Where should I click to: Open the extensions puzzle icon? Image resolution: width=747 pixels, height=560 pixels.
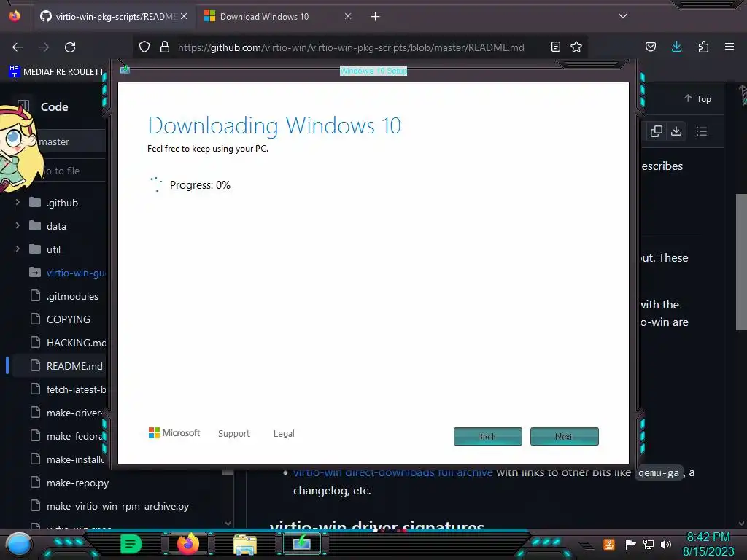(x=703, y=47)
